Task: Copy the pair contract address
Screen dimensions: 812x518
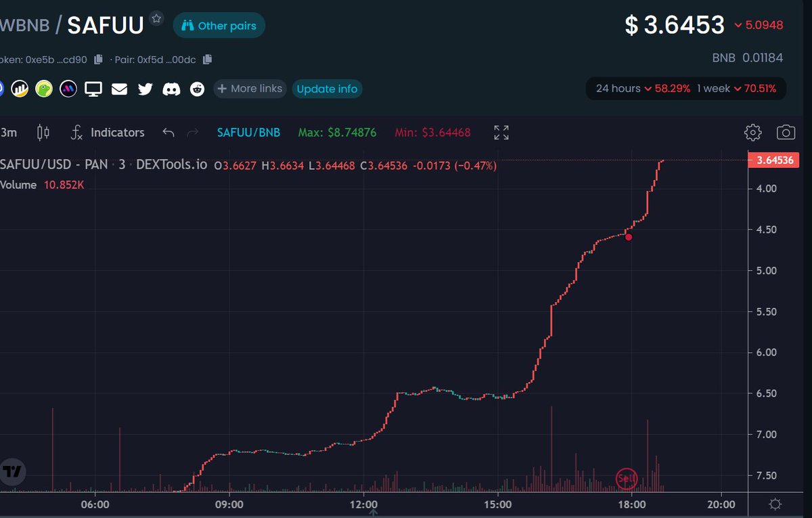Action: tap(207, 60)
